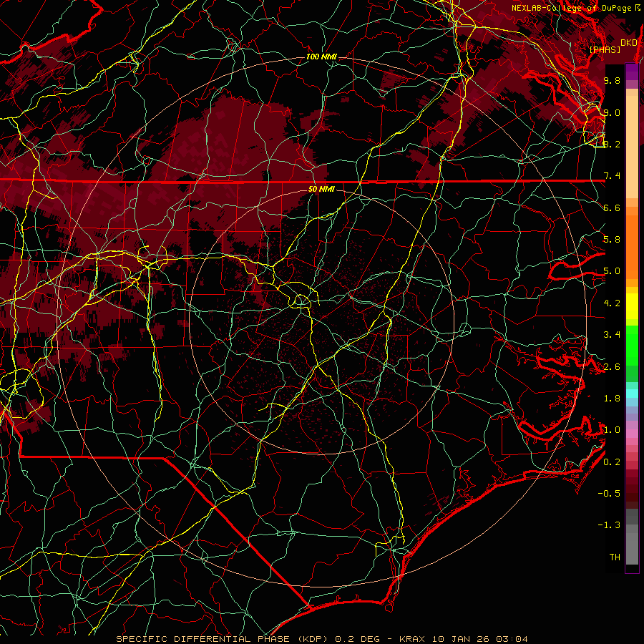644x644 pixels.
Task: Pick the large peach band of the color bar
Action: point(632,148)
